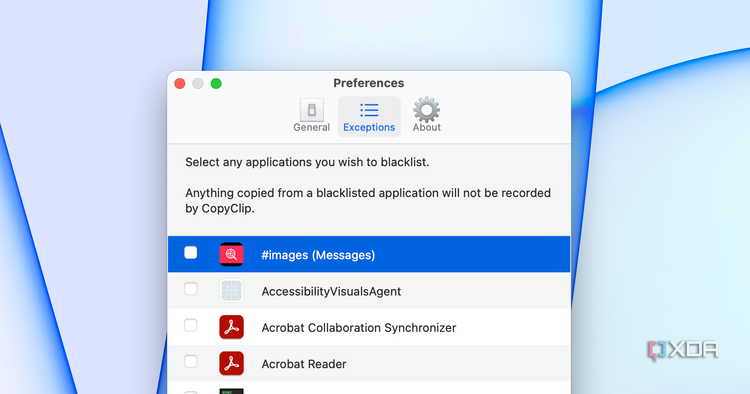The image size is (750, 394).
Task: Click the AccessibilityVisualsAgent app icon
Action: pyautogui.click(x=232, y=291)
